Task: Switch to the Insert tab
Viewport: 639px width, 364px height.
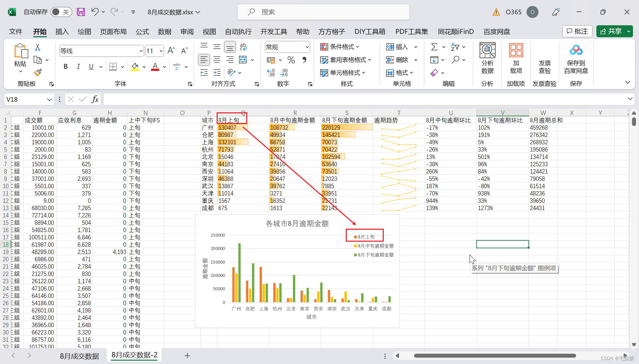Action: click(x=62, y=32)
